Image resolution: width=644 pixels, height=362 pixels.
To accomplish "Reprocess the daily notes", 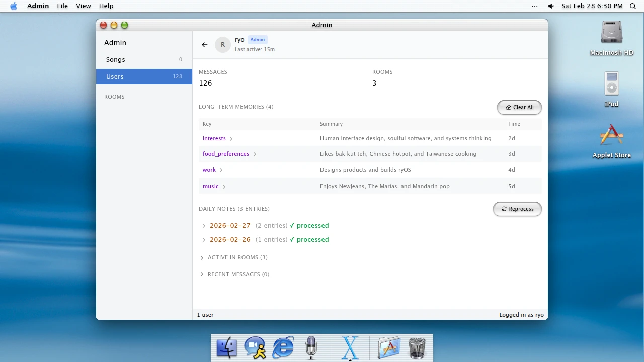I will click(x=517, y=209).
